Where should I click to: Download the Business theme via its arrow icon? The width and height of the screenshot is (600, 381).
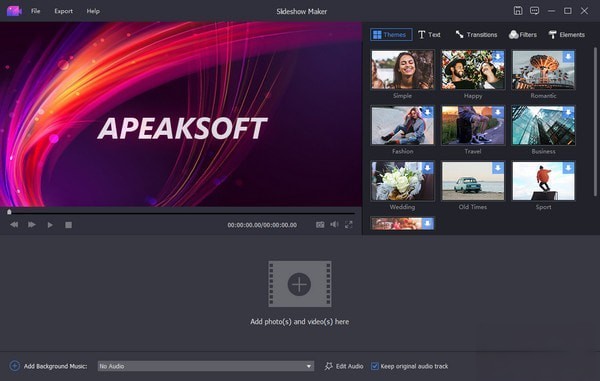coord(568,112)
